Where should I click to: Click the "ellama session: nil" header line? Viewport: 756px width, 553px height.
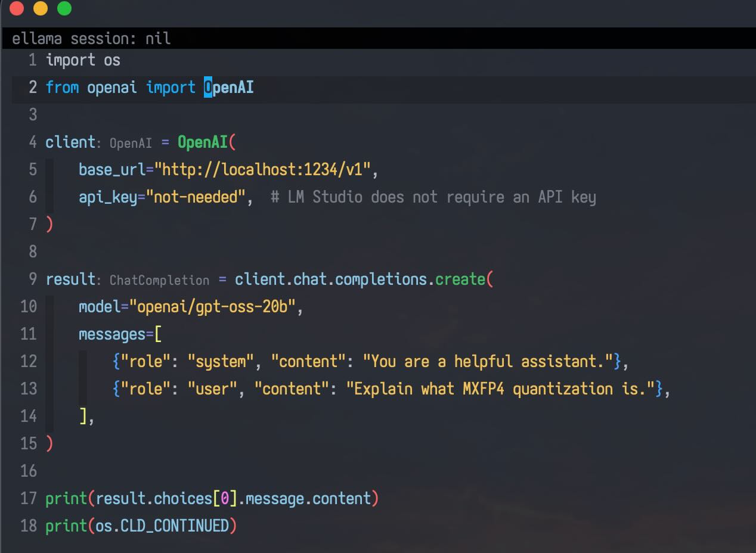pyautogui.click(x=91, y=39)
